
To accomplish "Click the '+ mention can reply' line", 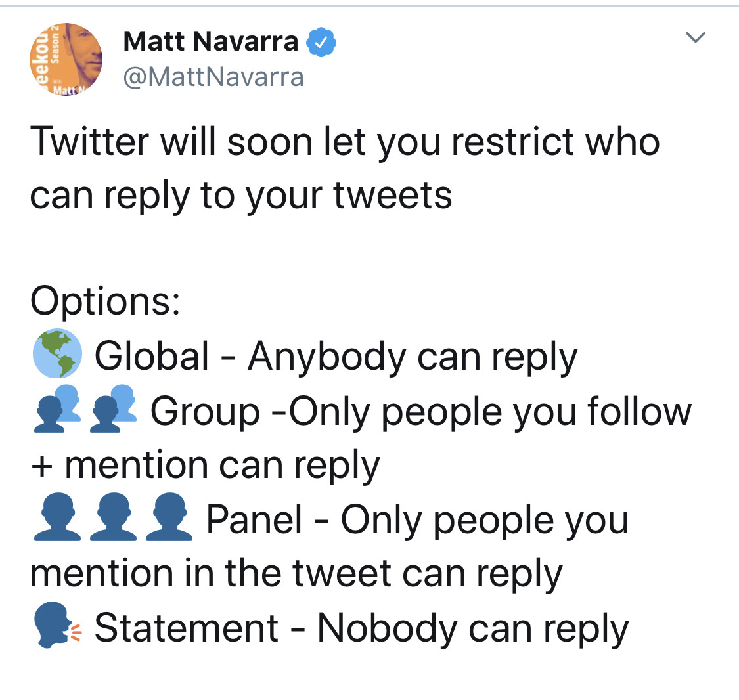I will [205, 466].
